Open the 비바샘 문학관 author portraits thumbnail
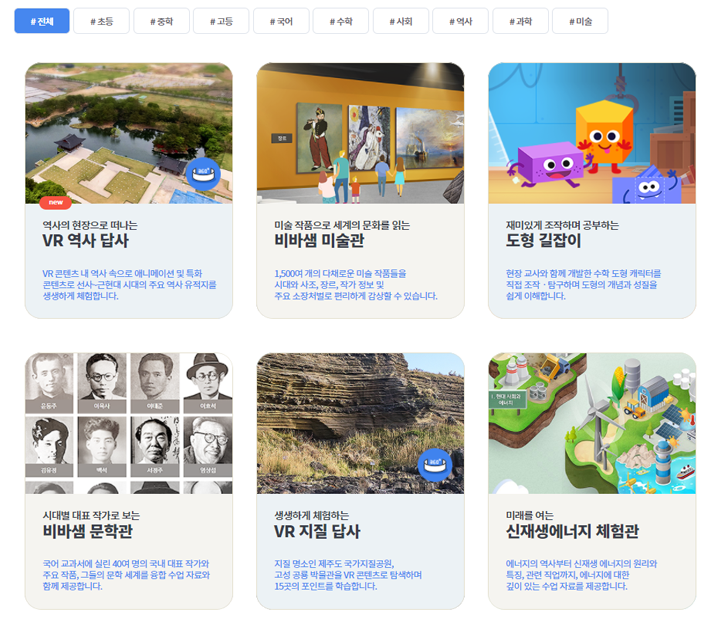Image resolution: width=720 pixels, height=621 pixels. click(129, 423)
